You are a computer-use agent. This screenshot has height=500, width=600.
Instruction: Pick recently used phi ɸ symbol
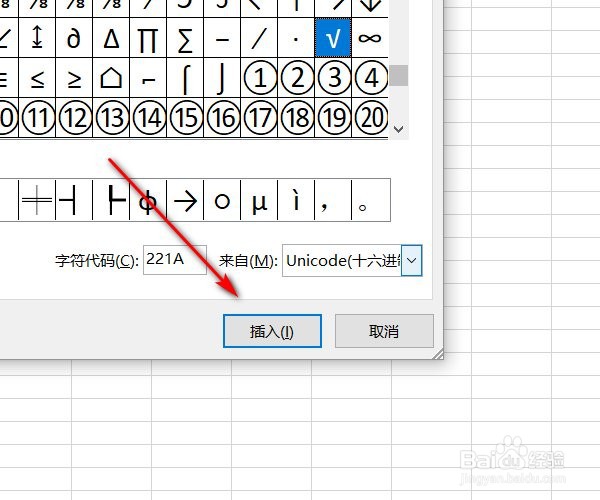148,200
